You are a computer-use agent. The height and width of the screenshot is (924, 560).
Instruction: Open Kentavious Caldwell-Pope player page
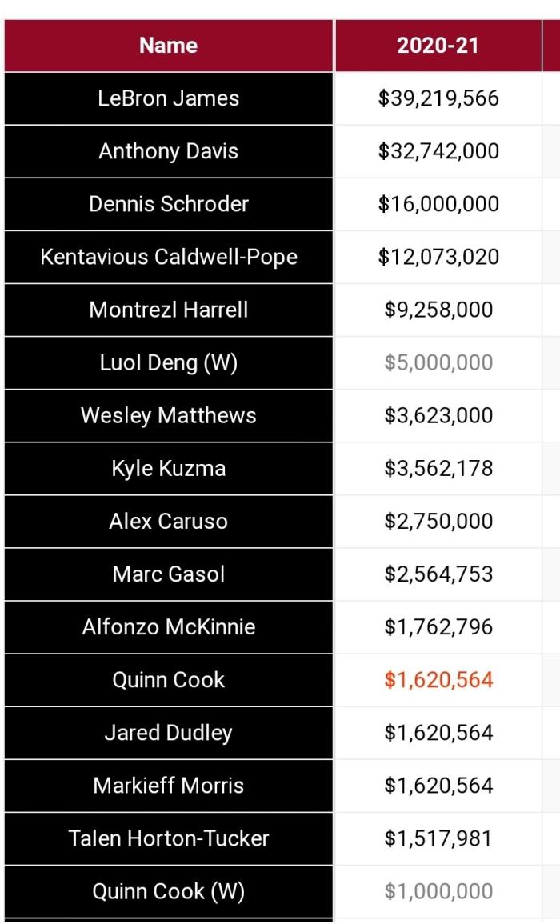pyautogui.click(x=169, y=257)
